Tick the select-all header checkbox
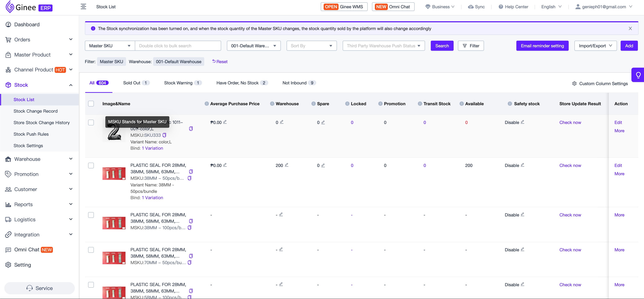The height and width of the screenshot is (299, 644). [x=91, y=104]
